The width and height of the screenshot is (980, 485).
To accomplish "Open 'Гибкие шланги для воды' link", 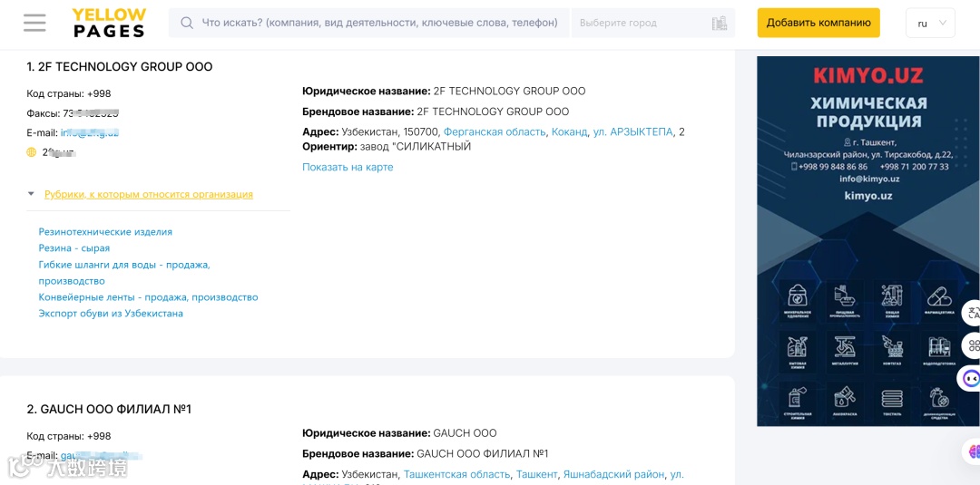I will coord(124,273).
